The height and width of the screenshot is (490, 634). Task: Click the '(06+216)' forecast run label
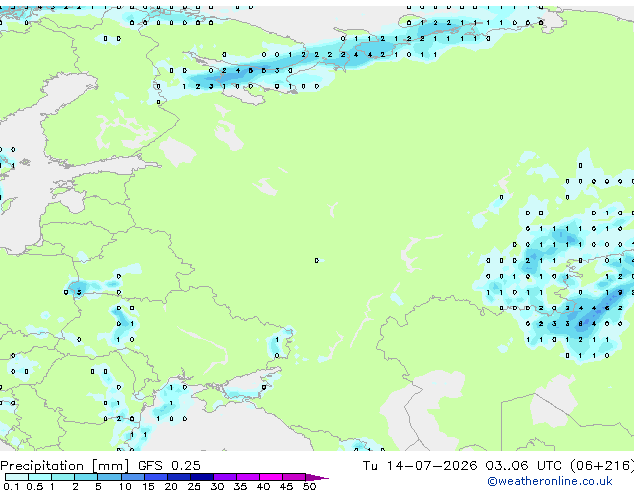click(602, 466)
